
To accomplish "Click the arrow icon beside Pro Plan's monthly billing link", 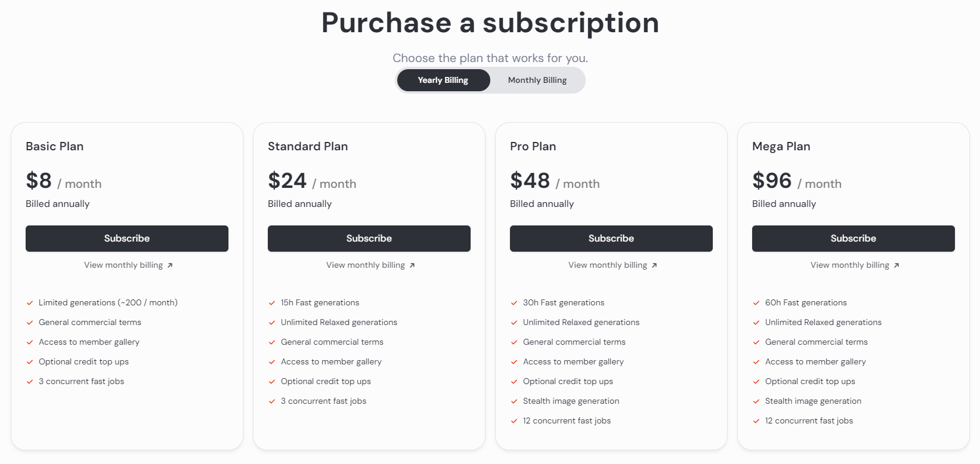I will pos(654,265).
